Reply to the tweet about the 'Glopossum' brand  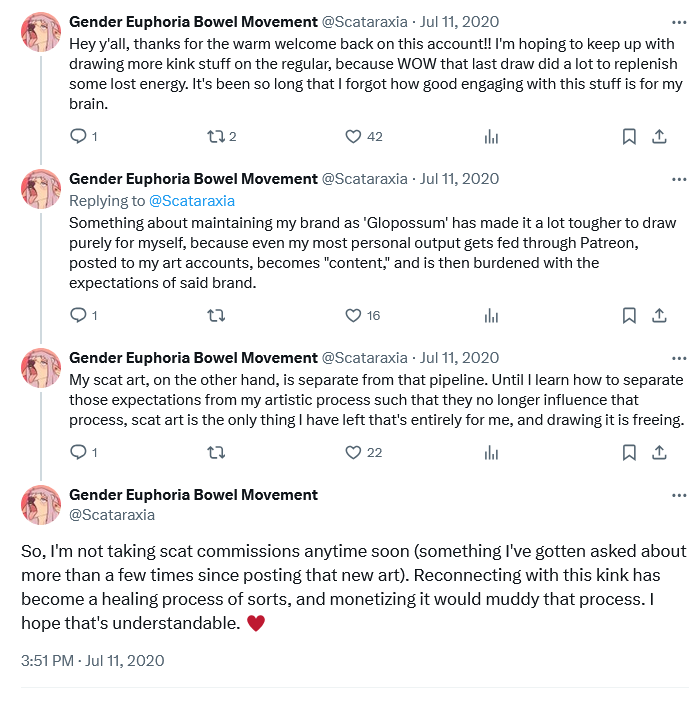(x=79, y=316)
